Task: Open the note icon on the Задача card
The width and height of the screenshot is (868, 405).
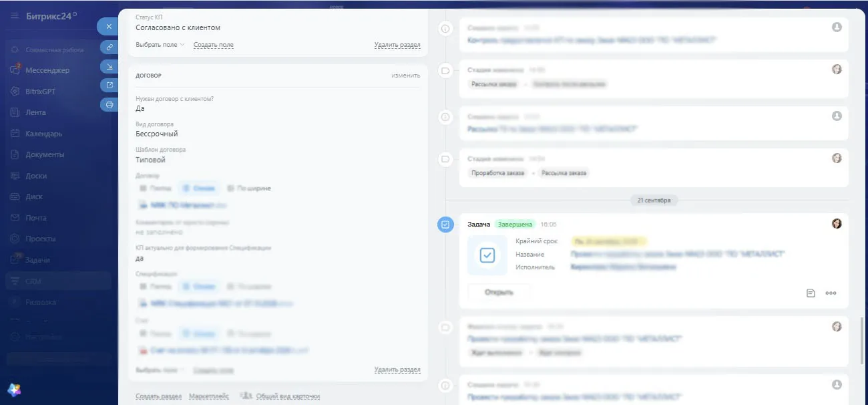Action: coord(811,293)
